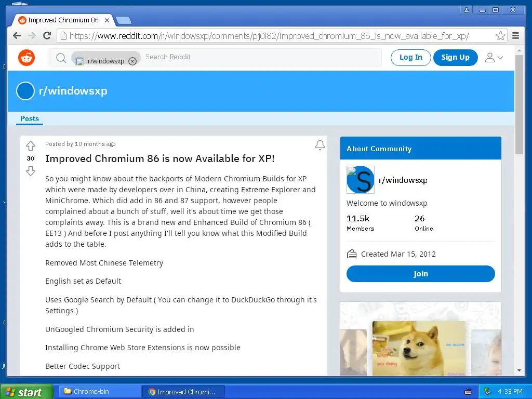Image resolution: width=532 pixels, height=399 pixels.
Task: Switch to Chrome-bin taskbar window
Action: pyautogui.click(x=100, y=392)
